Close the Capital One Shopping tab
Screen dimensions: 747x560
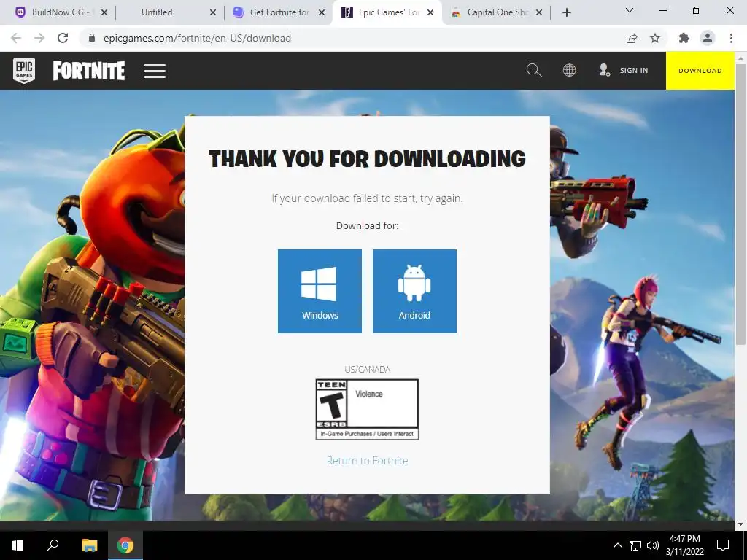click(x=539, y=12)
